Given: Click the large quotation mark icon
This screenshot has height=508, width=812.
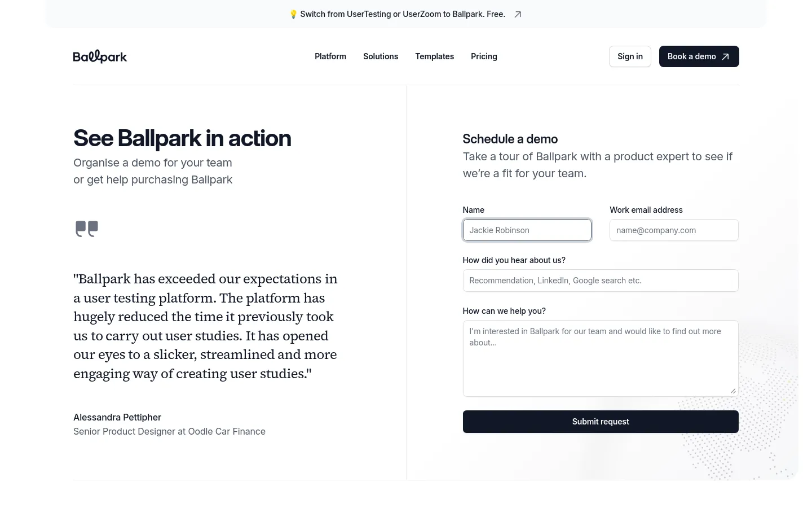Looking at the screenshot, I should [87, 229].
